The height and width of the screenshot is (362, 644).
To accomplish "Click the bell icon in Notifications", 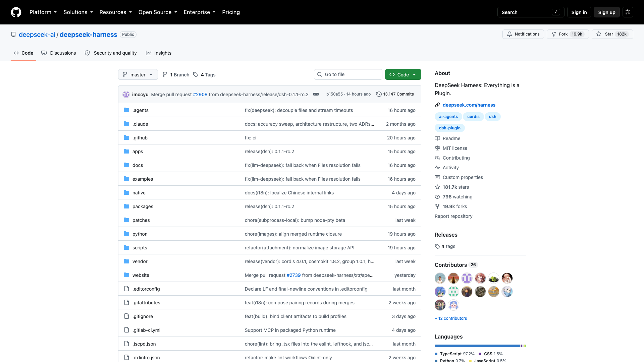I will pyautogui.click(x=509, y=34).
